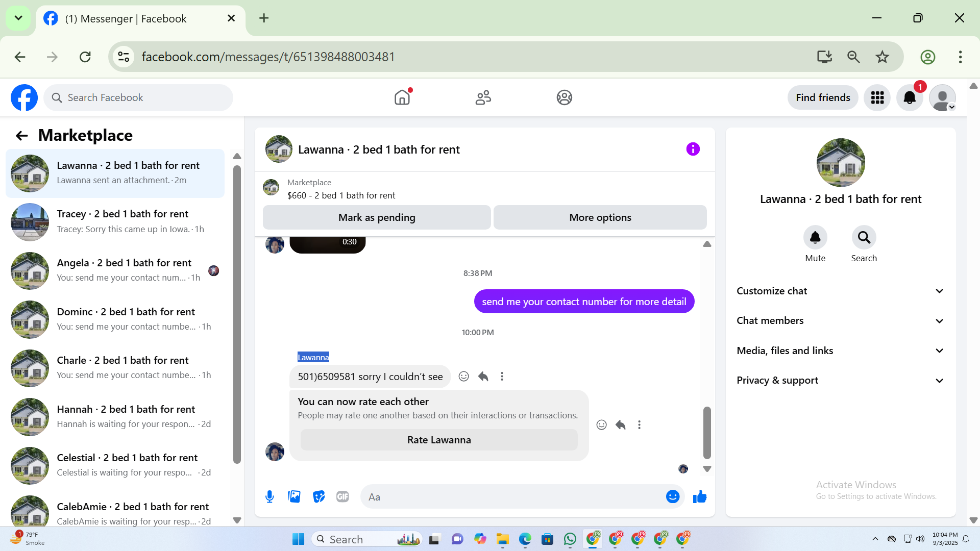980x551 pixels.
Task: Show hidden system tray icons
Action: 875,539
